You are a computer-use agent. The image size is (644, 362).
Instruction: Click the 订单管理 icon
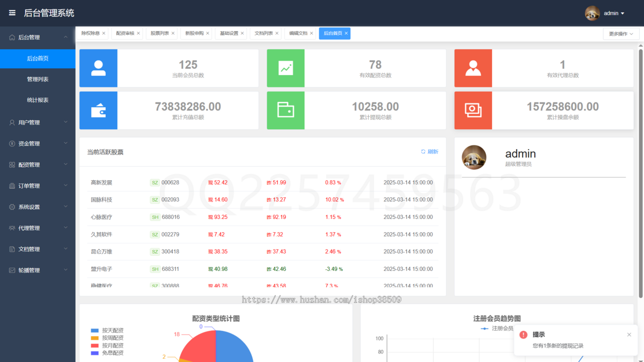pyautogui.click(x=12, y=186)
